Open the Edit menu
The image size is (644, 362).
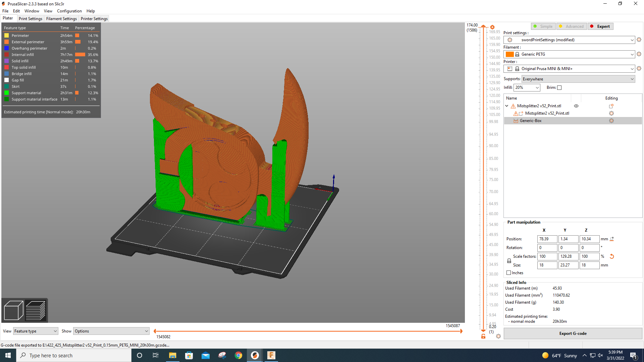(16, 11)
